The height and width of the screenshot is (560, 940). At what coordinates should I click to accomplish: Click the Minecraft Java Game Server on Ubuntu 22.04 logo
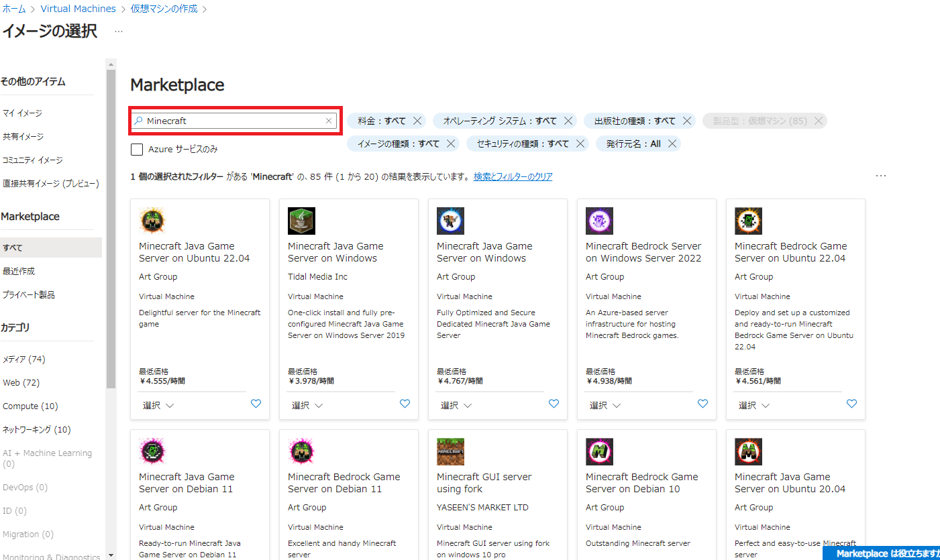pos(152,221)
